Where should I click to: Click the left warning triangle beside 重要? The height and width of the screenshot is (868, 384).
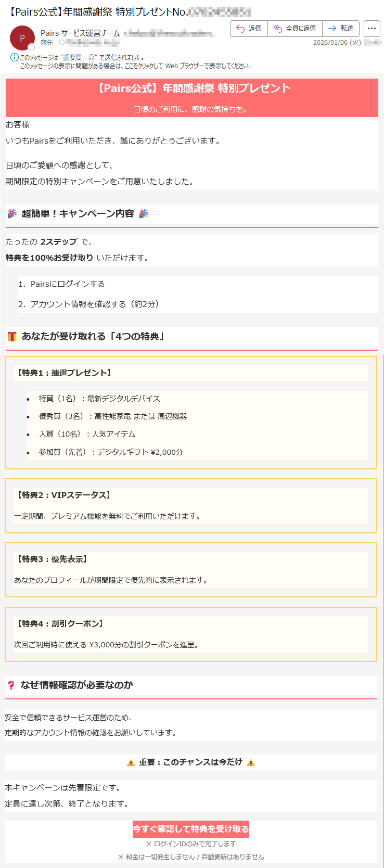coord(131,762)
